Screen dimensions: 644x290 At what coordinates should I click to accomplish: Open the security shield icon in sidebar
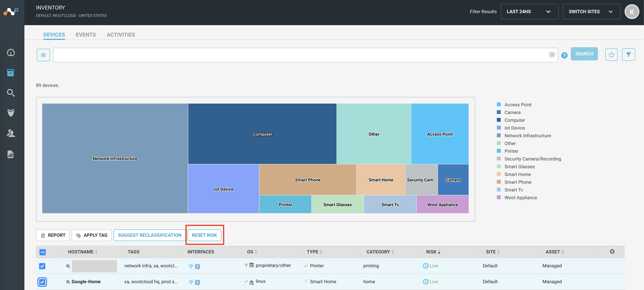tap(11, 113)
